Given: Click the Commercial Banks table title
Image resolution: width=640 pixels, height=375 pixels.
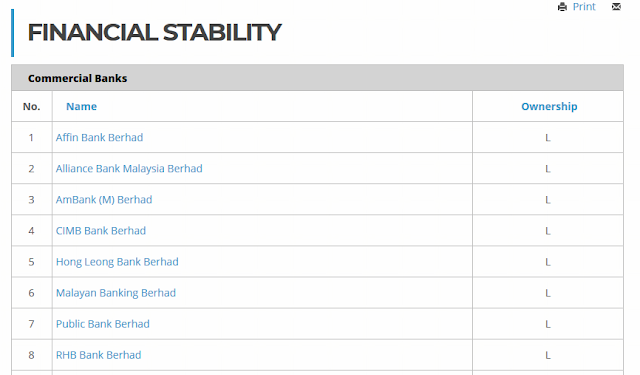Looking at the screenshot, I should [x=78, y=78].
